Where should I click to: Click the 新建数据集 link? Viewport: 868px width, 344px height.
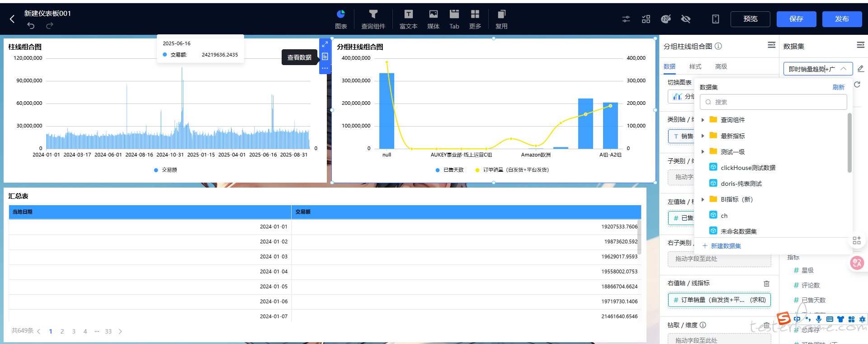click(x=726, y=246)
